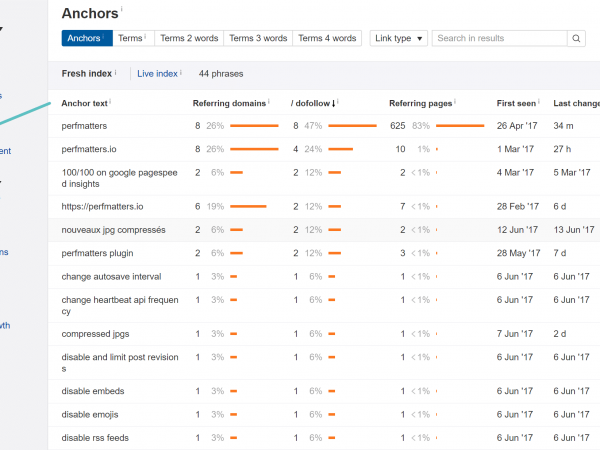Sort by First seen column
Viewport: 600px width, 450px height.
pyautogui.click(x=516, y=103)
